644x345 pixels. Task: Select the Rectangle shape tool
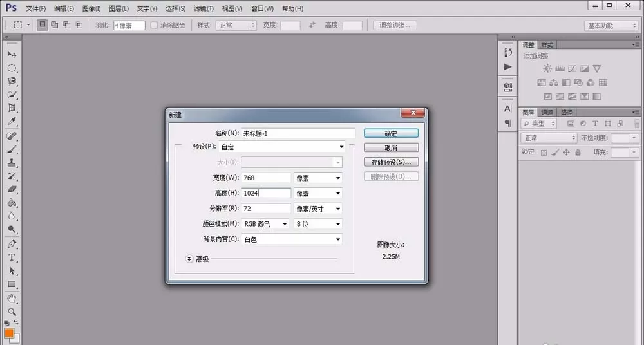pyautogui.click(x=12, y=284)
